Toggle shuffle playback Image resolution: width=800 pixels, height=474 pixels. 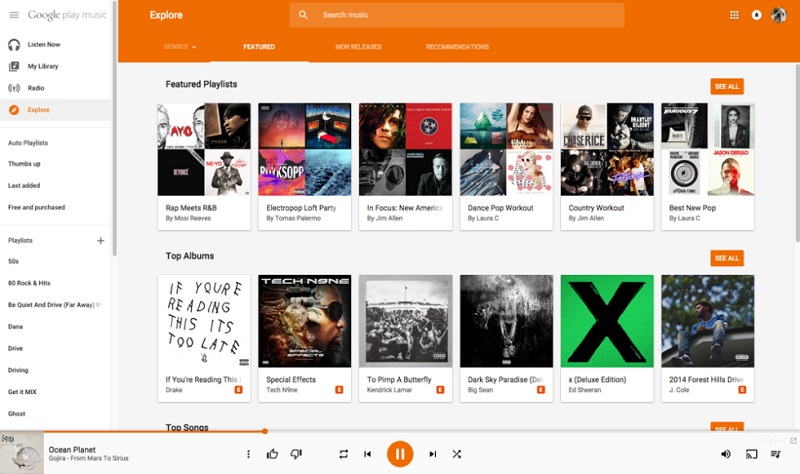457,454
